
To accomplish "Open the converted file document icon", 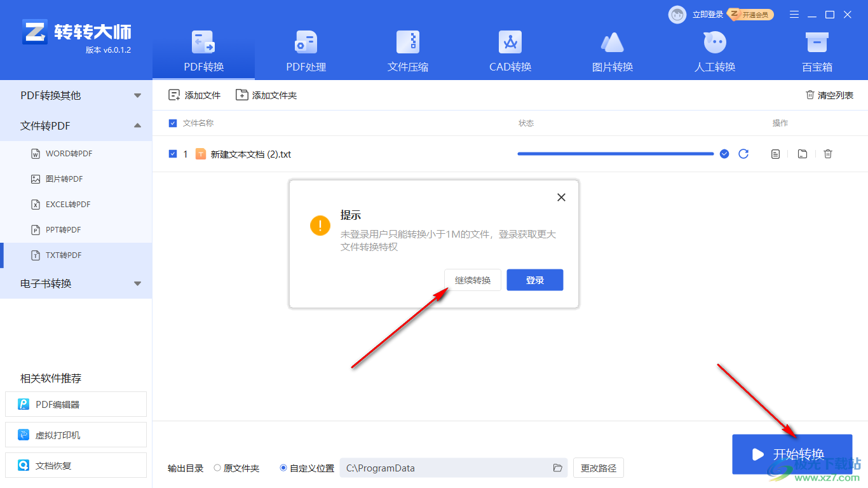I will point(775,154).
